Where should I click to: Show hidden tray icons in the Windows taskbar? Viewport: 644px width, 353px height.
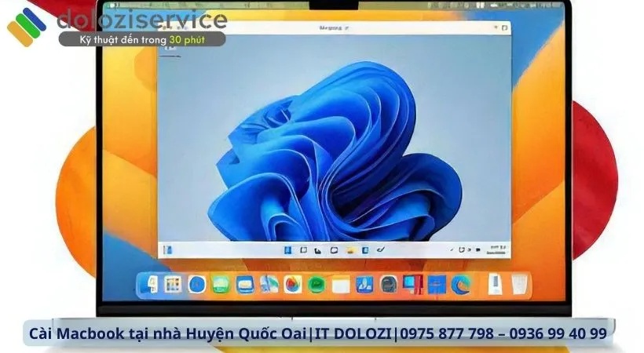click(452, 249)
